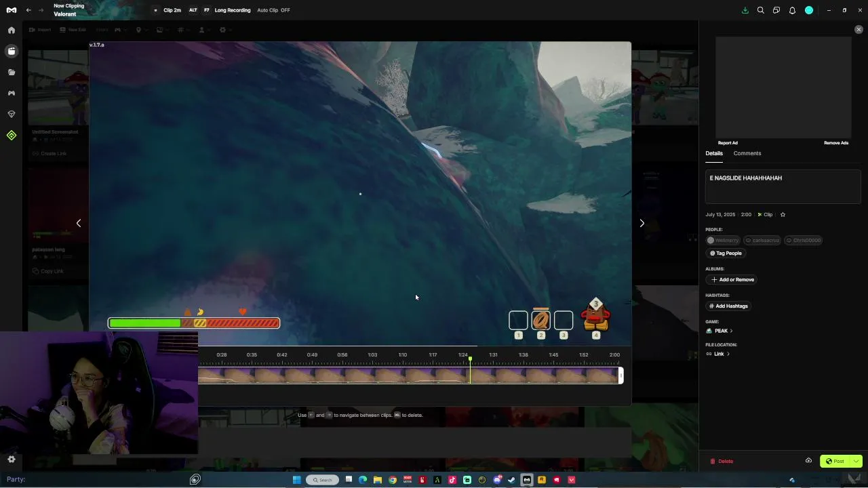Click the cloud upload icon
The image size is (868, 488).
808,461
